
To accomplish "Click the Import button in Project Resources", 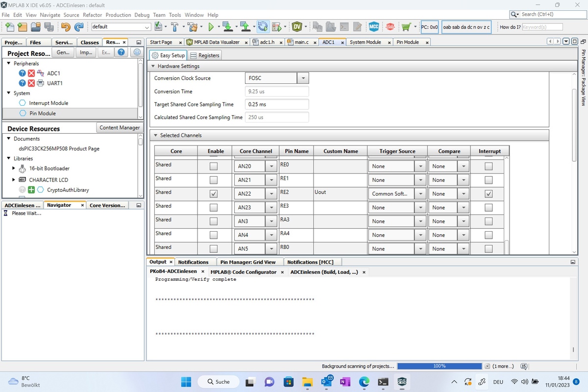I will 86,52.
